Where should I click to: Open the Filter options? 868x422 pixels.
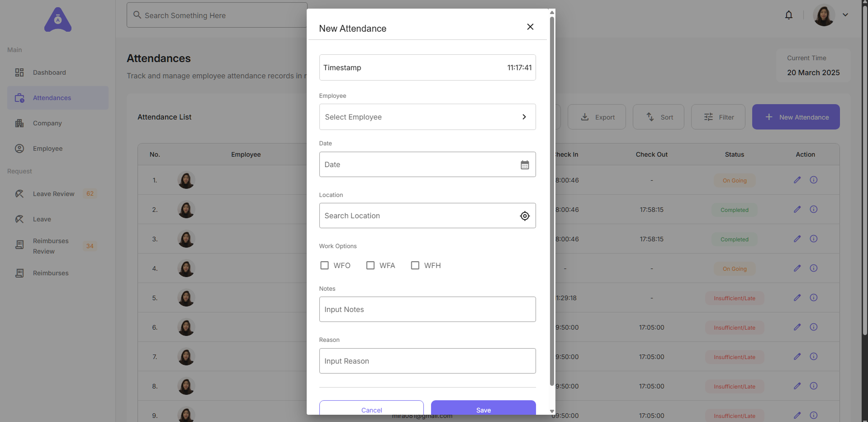coord(718,117)
